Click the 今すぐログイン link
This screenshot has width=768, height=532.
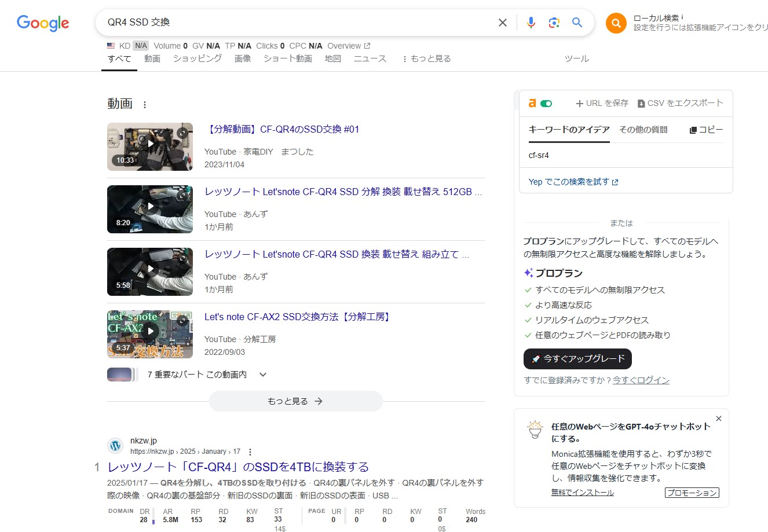641,380
